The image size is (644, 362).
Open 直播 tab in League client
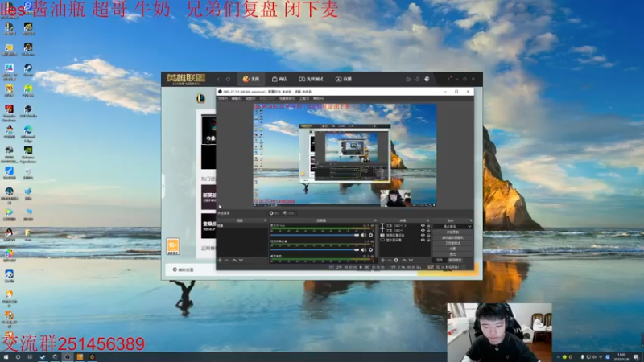tap(344, 79)
